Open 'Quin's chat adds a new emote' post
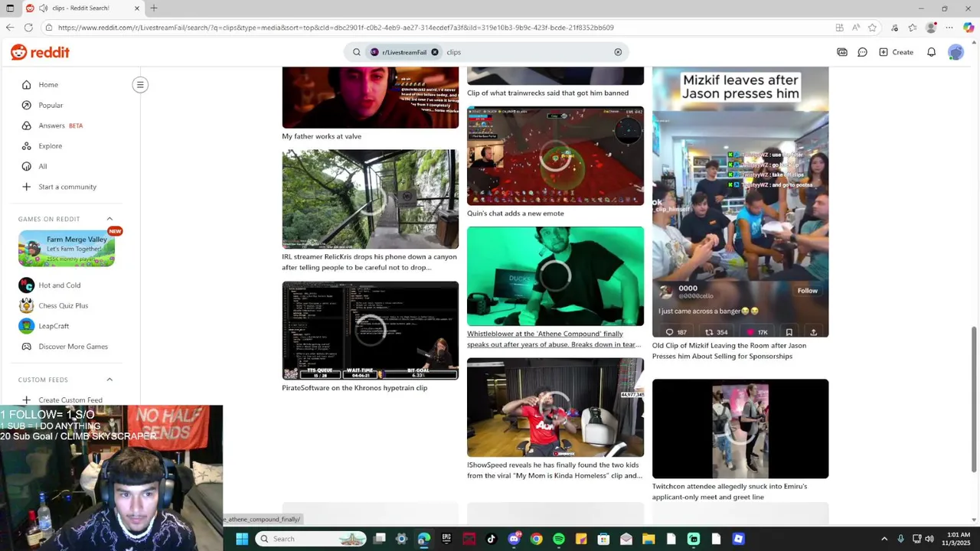This screenshot has height=551, width=980. tap(515, 214)
